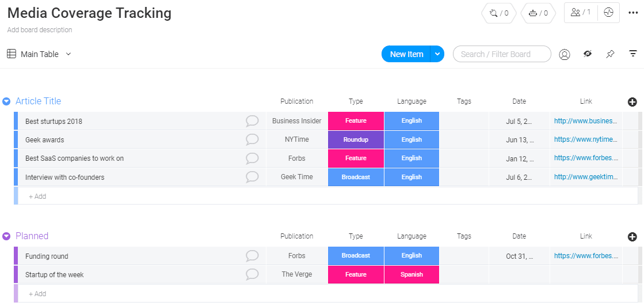This screenshot has width=644, height=306.
Task: Click the Roundup type label for Geek awards
Action: click(x=356, y=139)
